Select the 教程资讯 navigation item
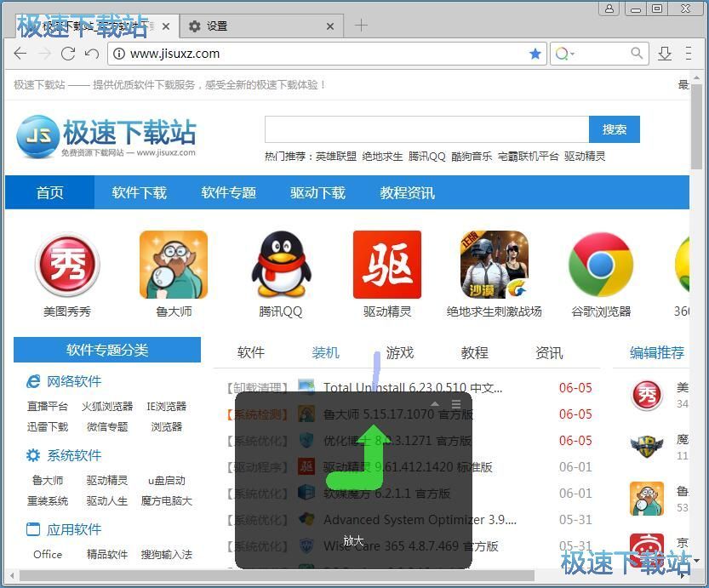Screen dimensions: 709x588 click(407, 192)
